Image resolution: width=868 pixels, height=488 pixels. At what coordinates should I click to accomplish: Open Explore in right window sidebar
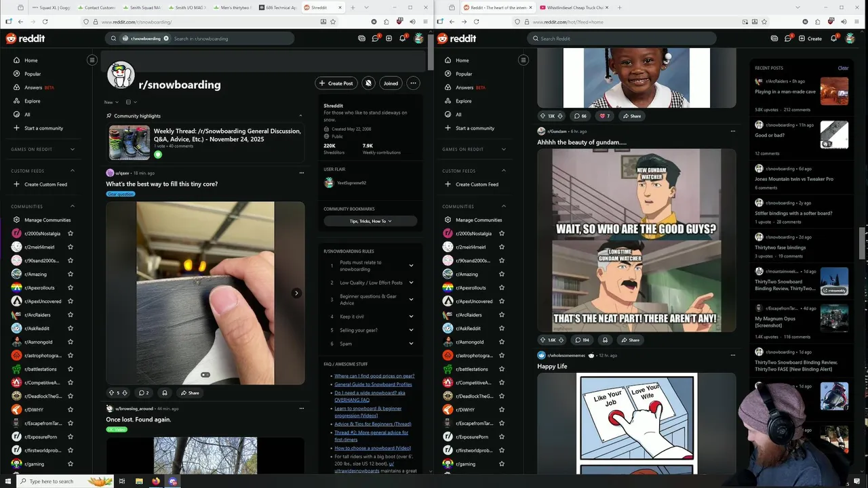point(464,101)
